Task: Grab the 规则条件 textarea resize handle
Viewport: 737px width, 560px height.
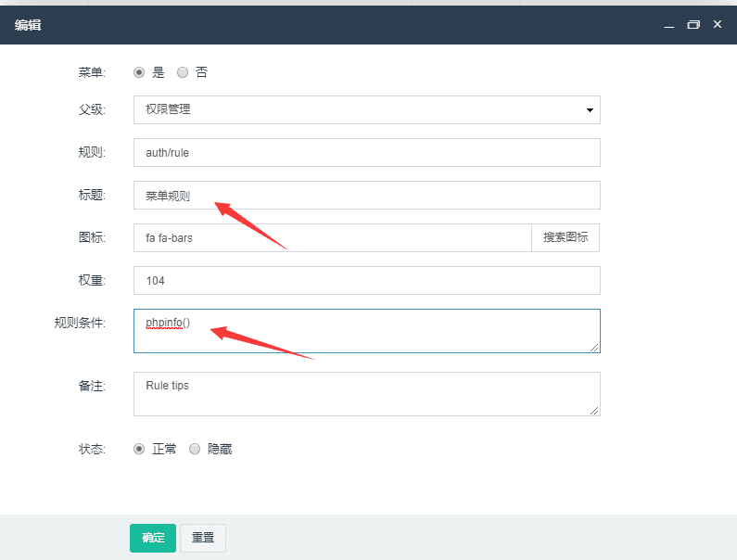Action: [x=594, y=347]
